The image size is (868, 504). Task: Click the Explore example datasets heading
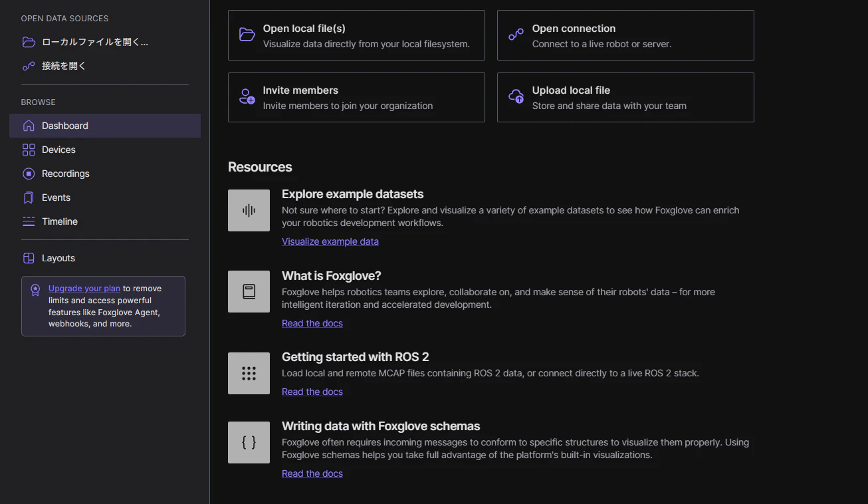coord(353,194)
